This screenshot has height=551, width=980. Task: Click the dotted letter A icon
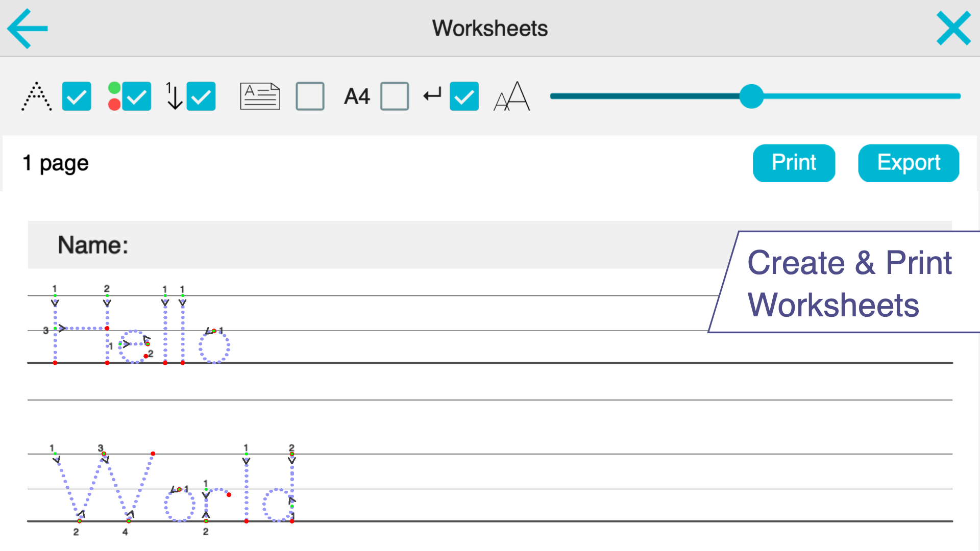37,96
